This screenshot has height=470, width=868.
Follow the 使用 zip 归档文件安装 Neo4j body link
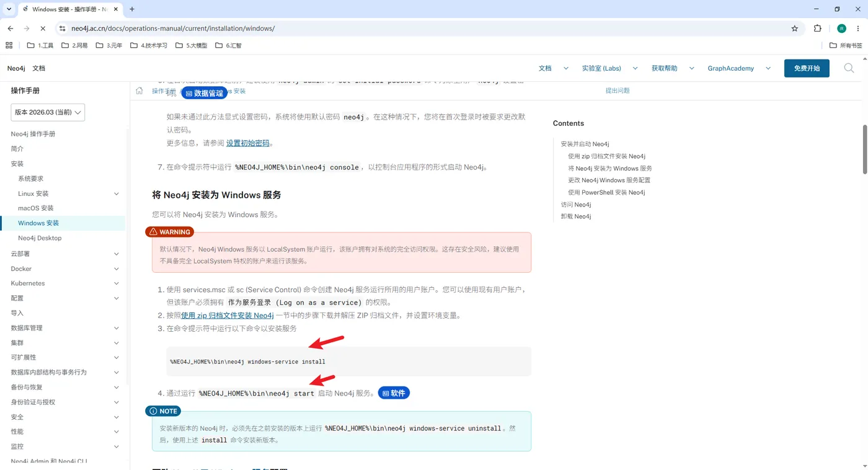point(228,316)
